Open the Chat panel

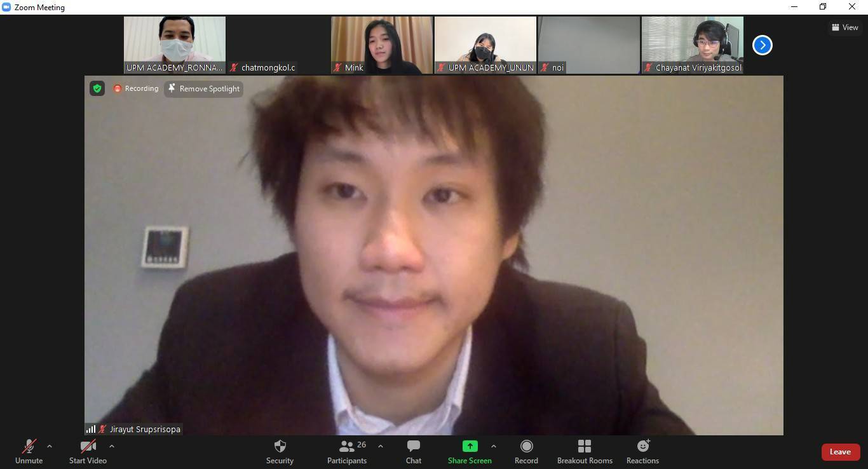coord(414,452)
